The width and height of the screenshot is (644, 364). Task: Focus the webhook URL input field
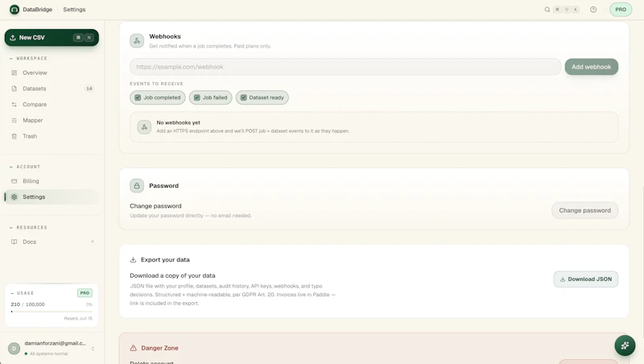tap(345, 67)
